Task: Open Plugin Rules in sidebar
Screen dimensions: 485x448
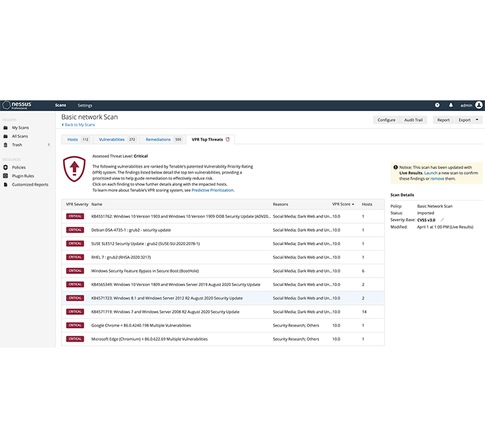Action: point(23,176)
